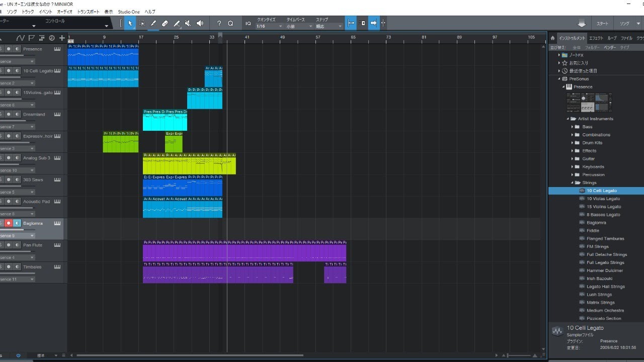Toggle the autoscroll arrow button
This screenshot has width=644, height=362.
[374, 23]
